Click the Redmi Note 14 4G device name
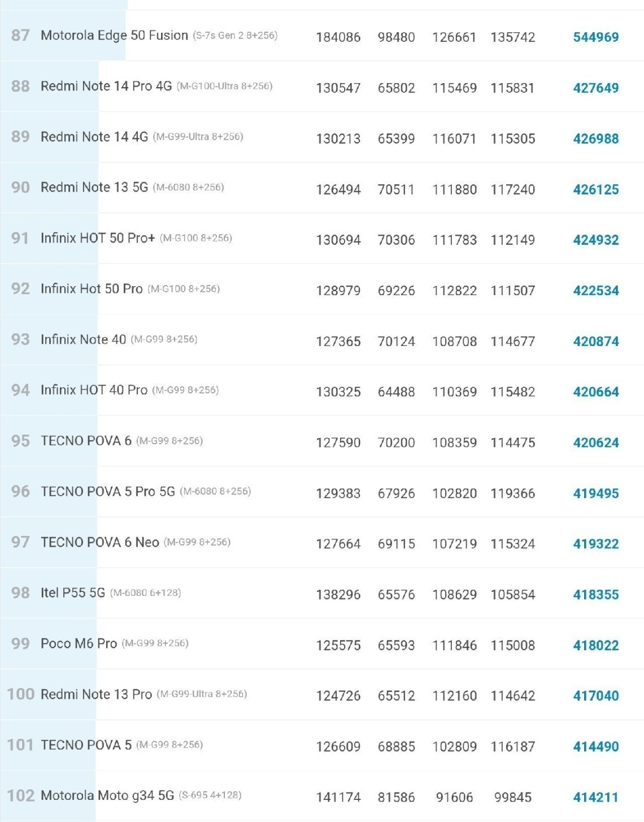Screen dimensions: 644x822 (94, 137)
